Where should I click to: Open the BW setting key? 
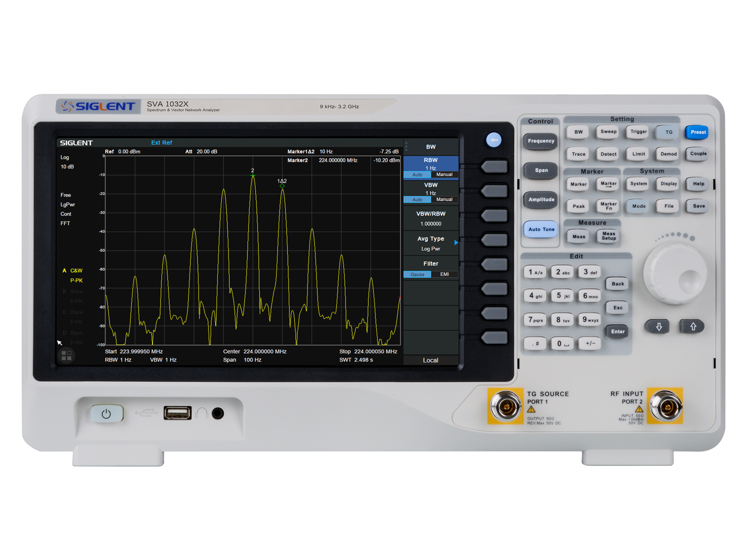coord(578,132)
